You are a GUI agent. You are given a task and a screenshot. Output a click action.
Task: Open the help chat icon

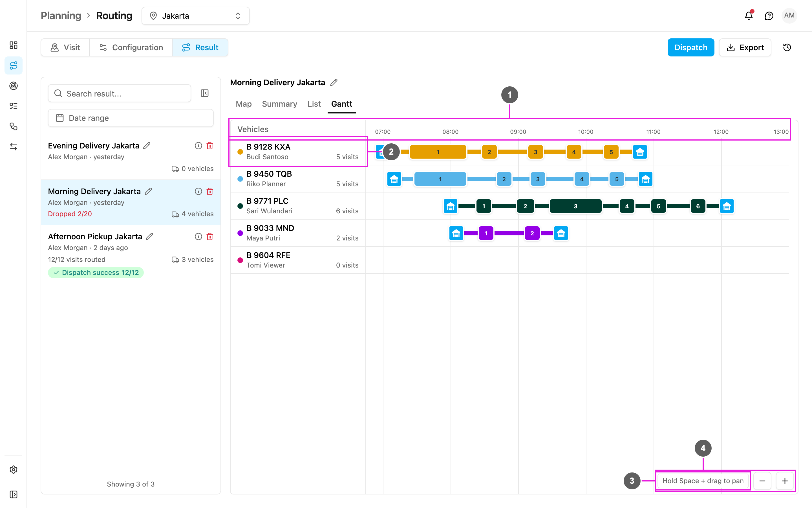click(769, 16)
